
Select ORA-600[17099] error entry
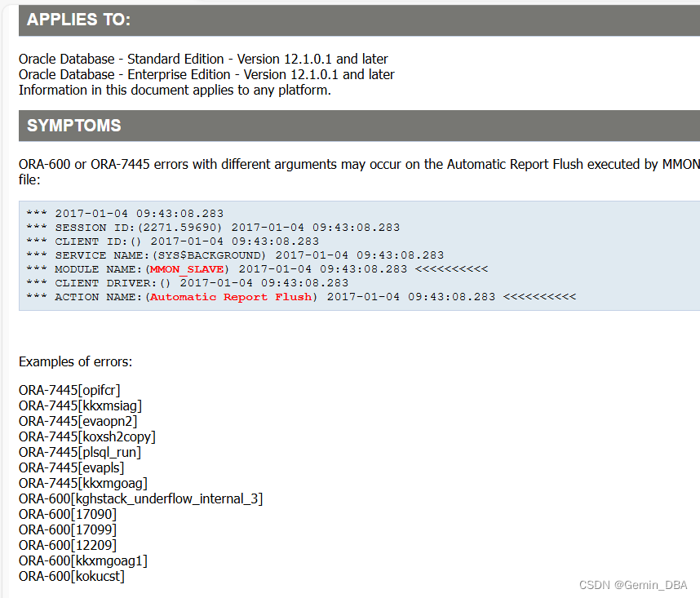point(68,529)
